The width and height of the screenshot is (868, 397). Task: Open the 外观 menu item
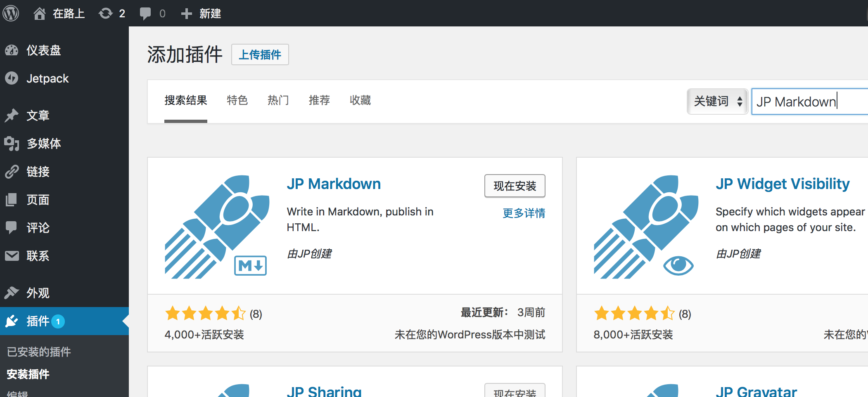point(64,293)
